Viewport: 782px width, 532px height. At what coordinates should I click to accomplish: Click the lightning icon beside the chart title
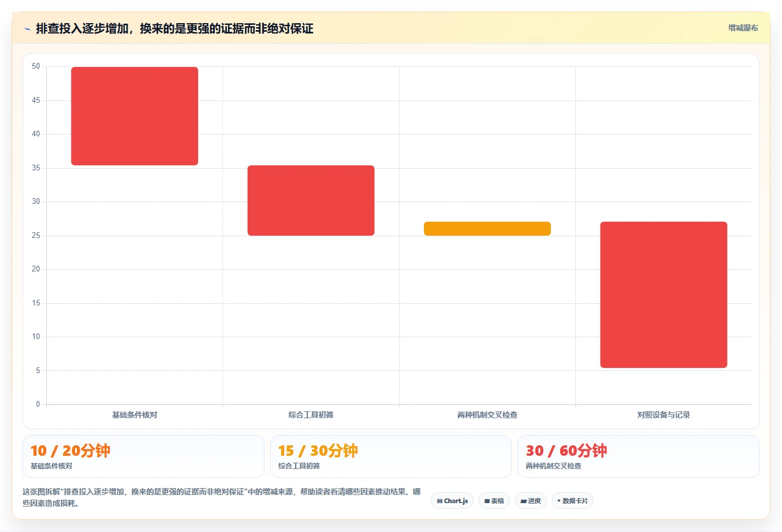[x=27, y=29]
